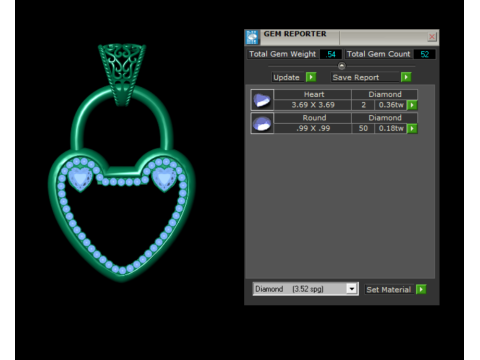The image size is (480, 360).
Task: Close the Gem Reporter panel
Action: click(x=432, y=37)
